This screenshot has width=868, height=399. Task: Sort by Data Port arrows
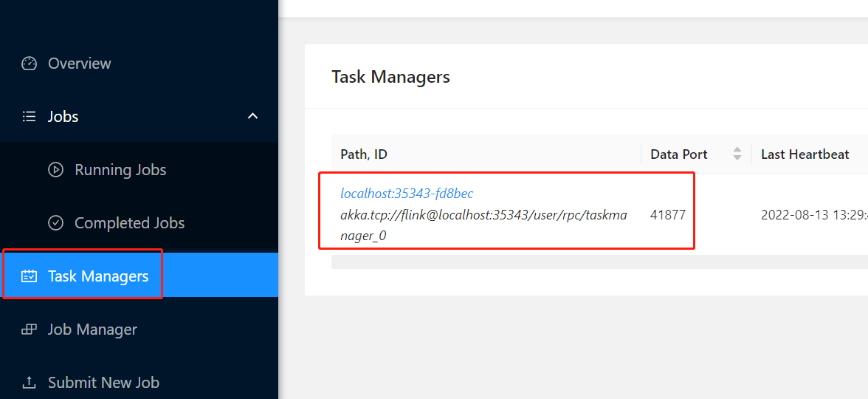[737, 154]
